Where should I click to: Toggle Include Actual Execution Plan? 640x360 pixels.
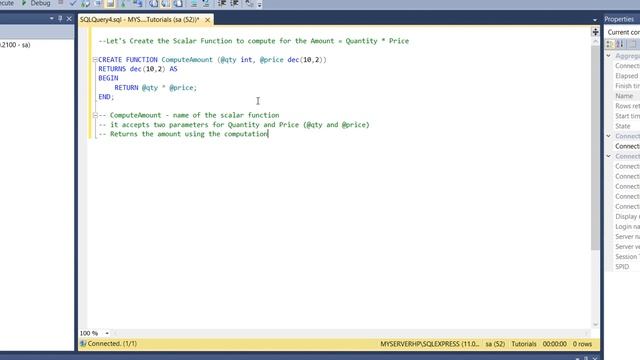point(123,4)
